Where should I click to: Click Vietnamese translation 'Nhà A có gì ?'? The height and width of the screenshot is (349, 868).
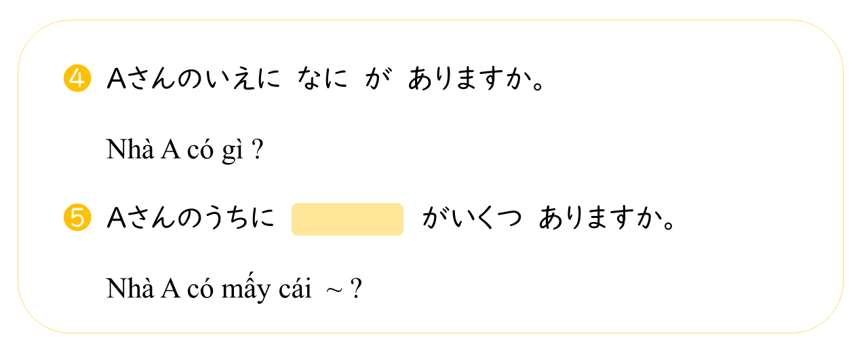pyautogui.click(x=184, y=151)
